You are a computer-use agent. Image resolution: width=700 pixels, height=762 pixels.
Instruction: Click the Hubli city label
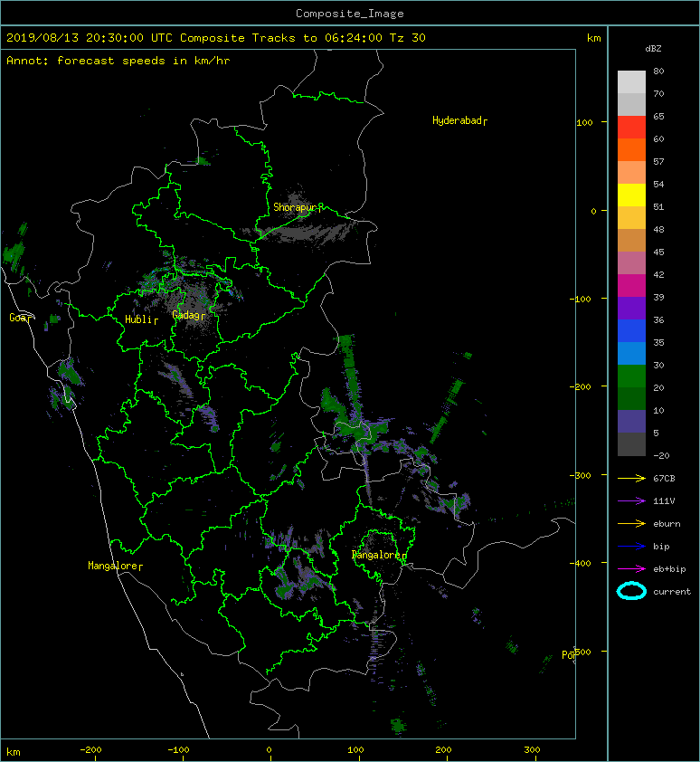coord(139,319)
